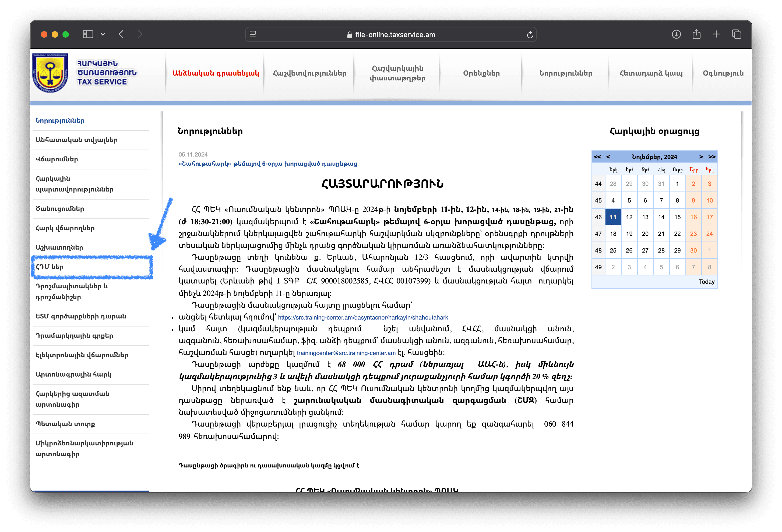Open the Հետադարձ կապ menu tab
782x532 pixels.
[x=651, y=73]
